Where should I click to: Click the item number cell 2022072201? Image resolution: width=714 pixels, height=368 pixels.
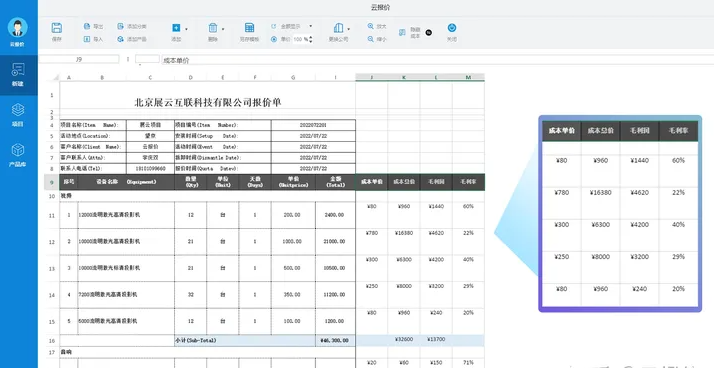313,125
